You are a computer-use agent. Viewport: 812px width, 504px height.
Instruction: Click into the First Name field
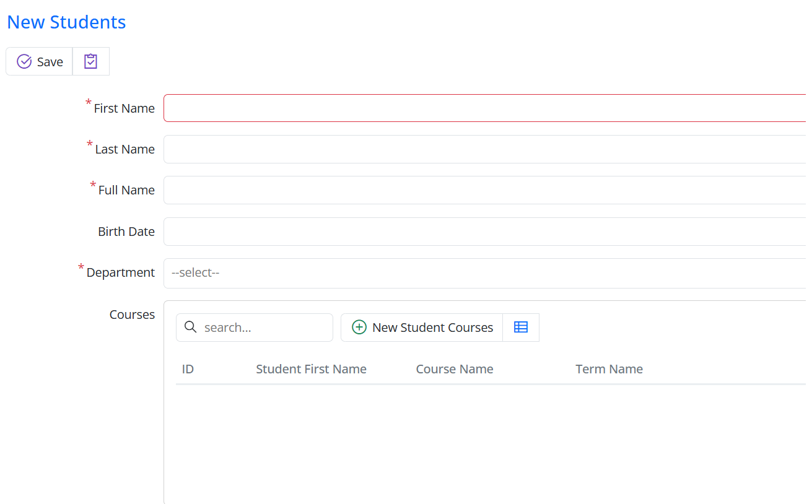(372, 107)
